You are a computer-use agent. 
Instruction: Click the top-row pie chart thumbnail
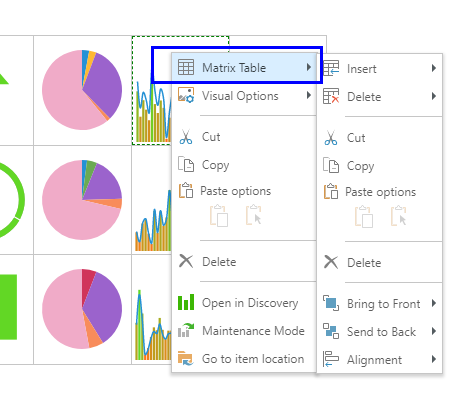click(x=82, y=90)
